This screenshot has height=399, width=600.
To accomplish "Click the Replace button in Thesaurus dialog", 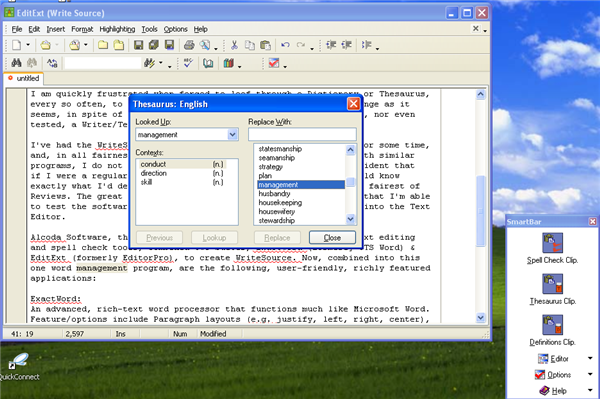I will tap(277, 238).
